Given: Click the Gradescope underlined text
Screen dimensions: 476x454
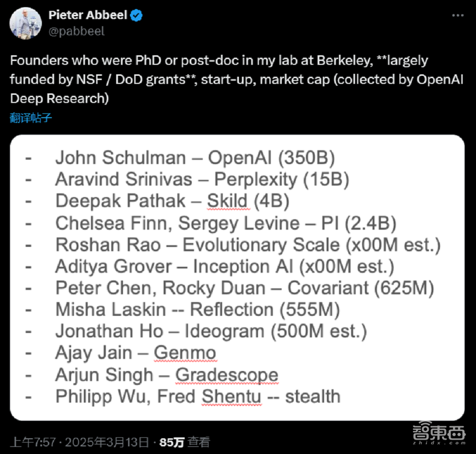Looking at the screenshot, I should tap(227, 375).
